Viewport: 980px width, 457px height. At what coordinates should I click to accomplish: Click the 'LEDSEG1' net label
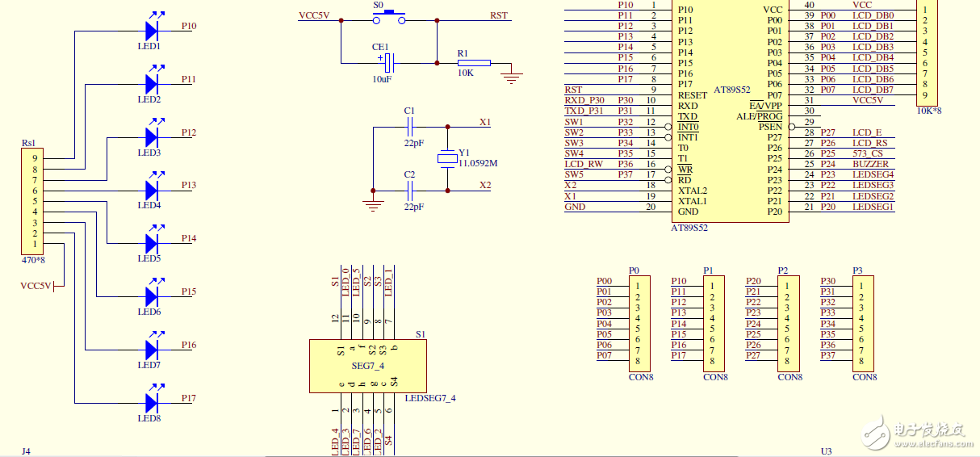click(873, 207)
